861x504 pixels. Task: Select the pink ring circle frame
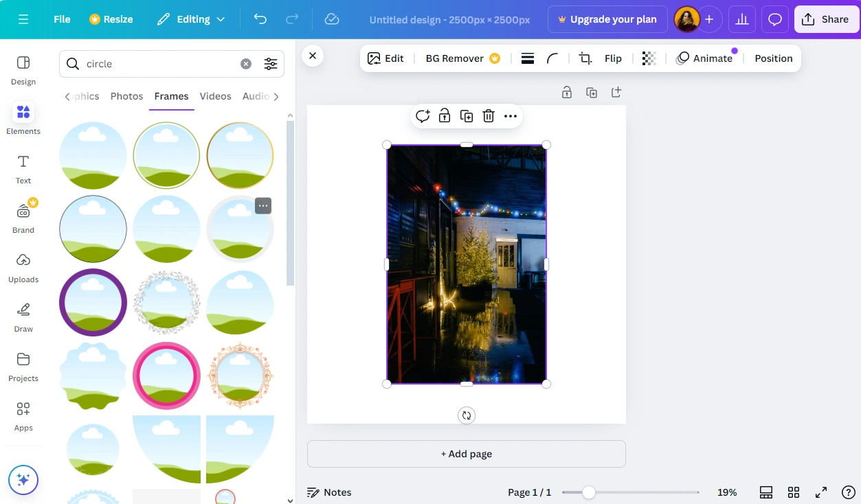click(x=166, y=376)
